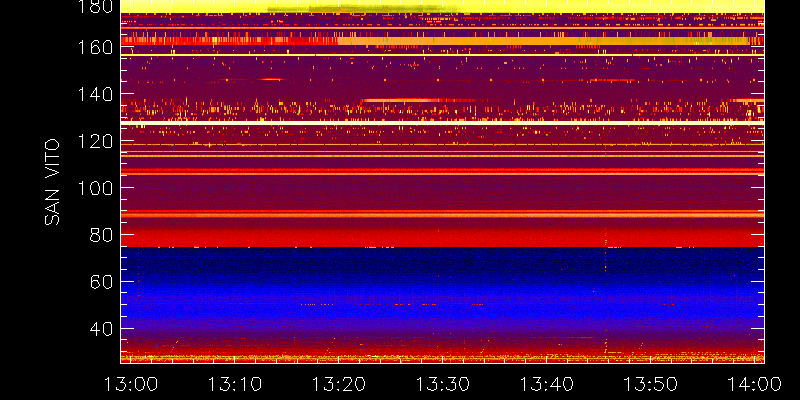Click the 100 frequency axis label

[95, 188]
